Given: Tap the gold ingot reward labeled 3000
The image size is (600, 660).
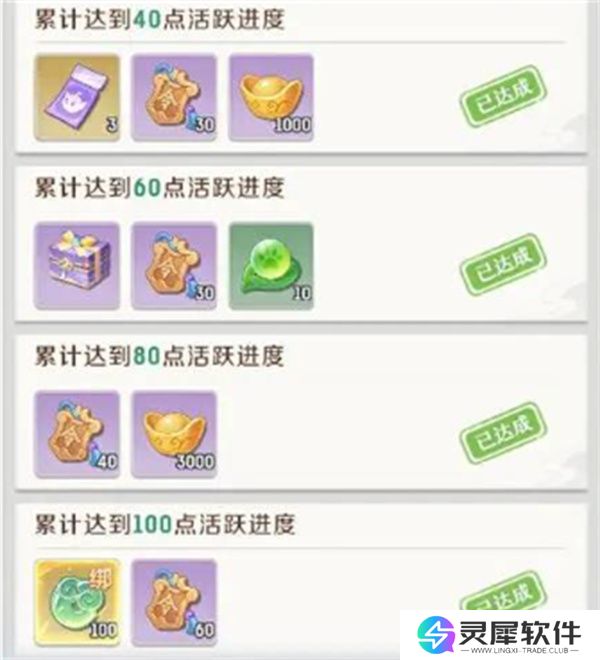Looking at the screenshot, I should 174,434.
